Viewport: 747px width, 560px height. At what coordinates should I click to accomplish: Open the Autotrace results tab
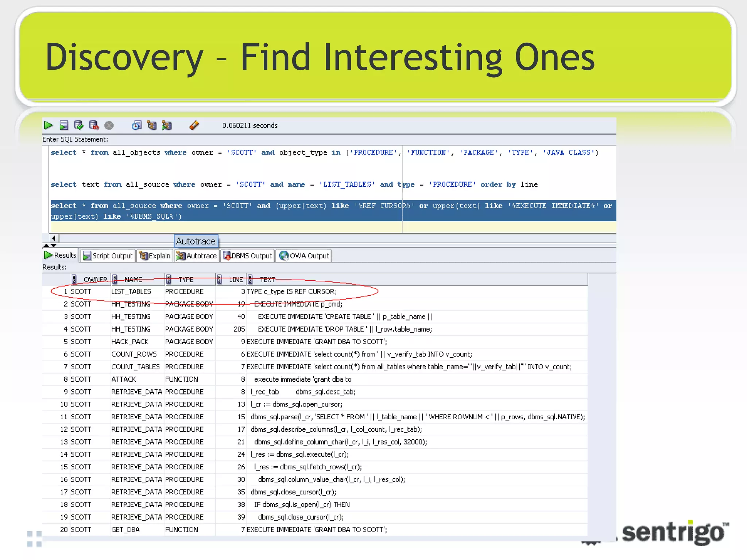tap(197, 256)
